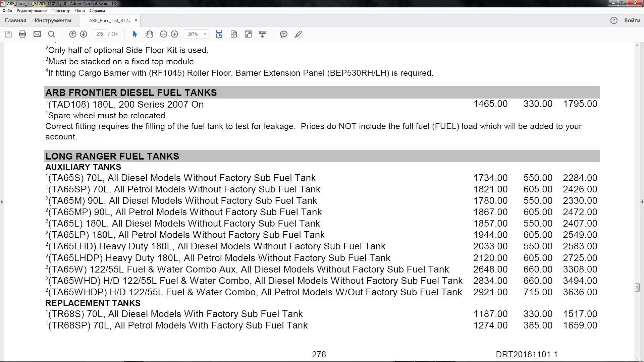
Task: Activate the selection arrow tool
Action: (x=135, y=34)
